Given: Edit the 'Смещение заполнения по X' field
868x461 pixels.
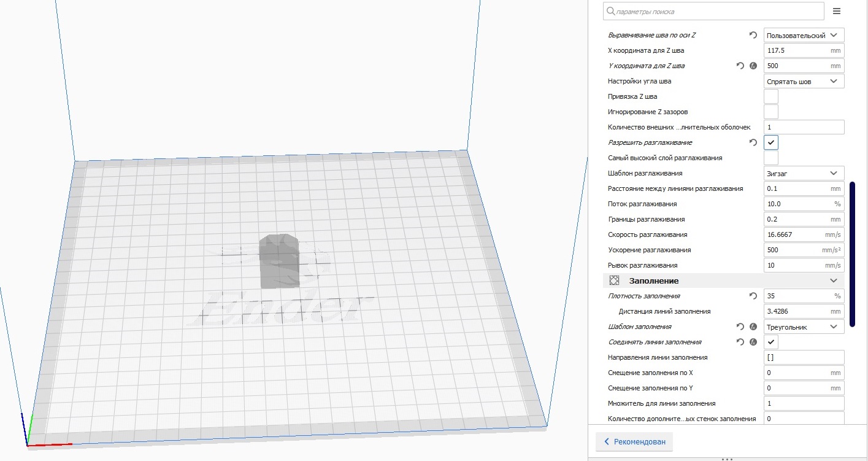Looking at the screenshot, I should click(804, 373).
